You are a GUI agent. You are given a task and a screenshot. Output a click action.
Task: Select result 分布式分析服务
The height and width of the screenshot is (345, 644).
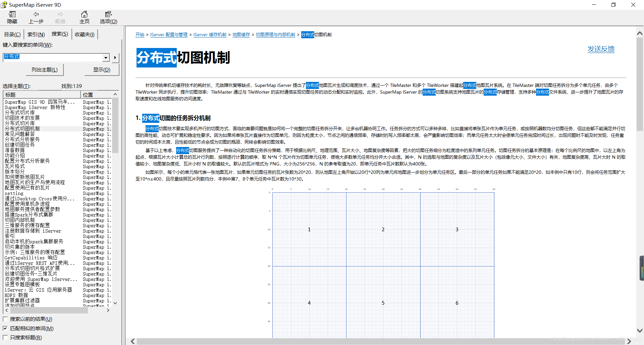point(22,140)
